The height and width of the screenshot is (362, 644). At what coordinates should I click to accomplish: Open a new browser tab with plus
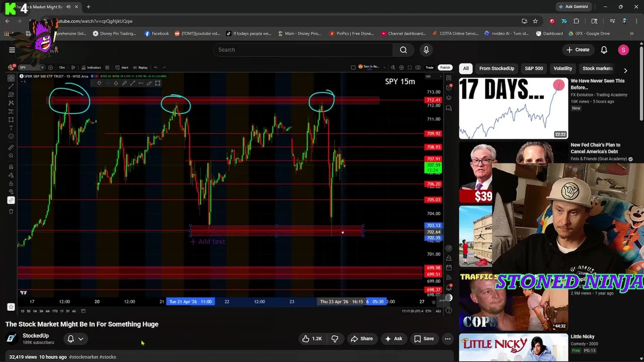pos(88,7)
